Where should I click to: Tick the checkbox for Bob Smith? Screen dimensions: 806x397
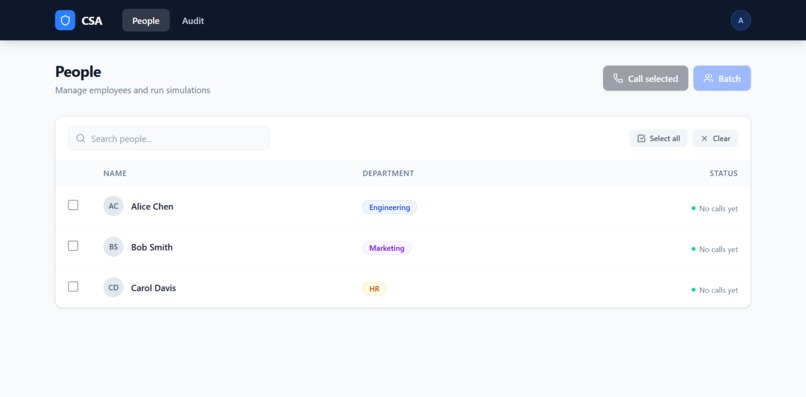73,246
